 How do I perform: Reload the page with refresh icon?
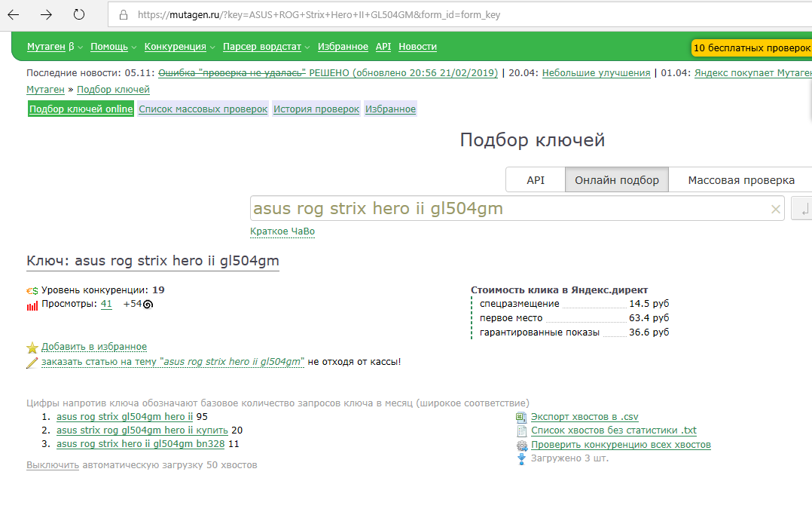tap(78, 14)
